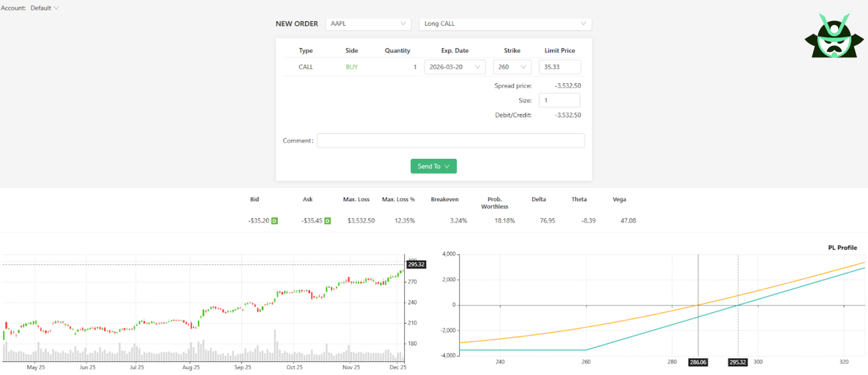Click the green D badge beside the ask price
Image resolution: width=868 pixels, height=375 pixels.
[327, 221]
